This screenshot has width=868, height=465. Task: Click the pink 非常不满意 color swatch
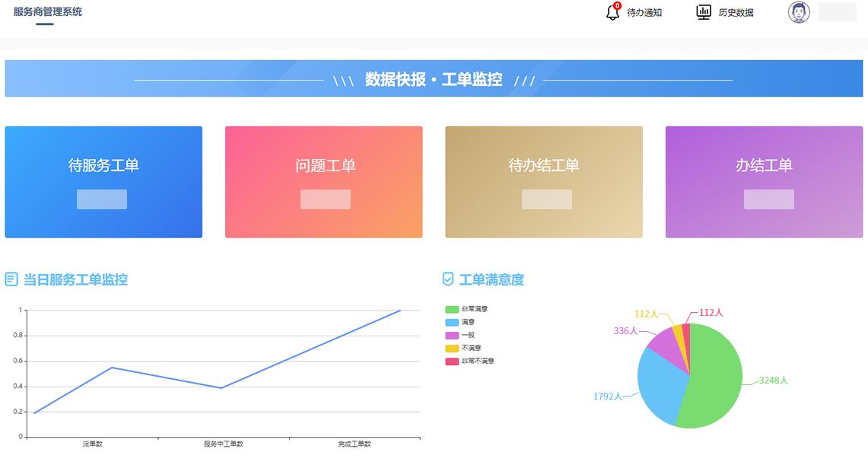452,360
